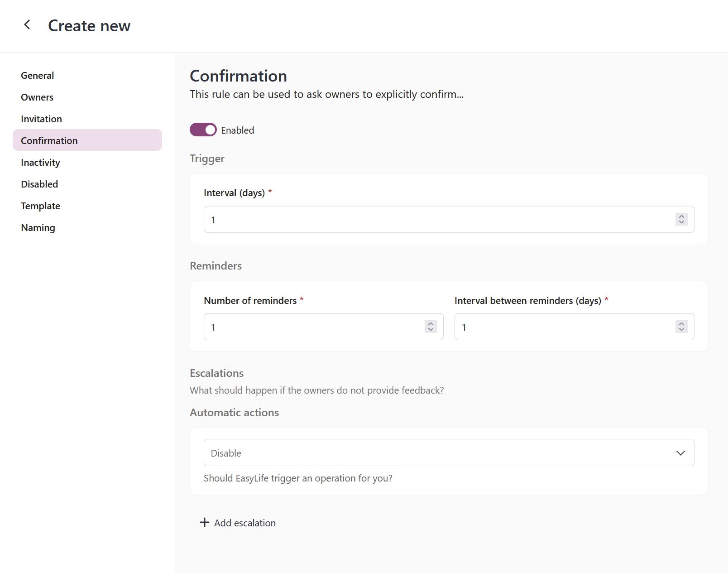
Task: Decrease Interval (days) with down arrow
Action: [681, 222]
